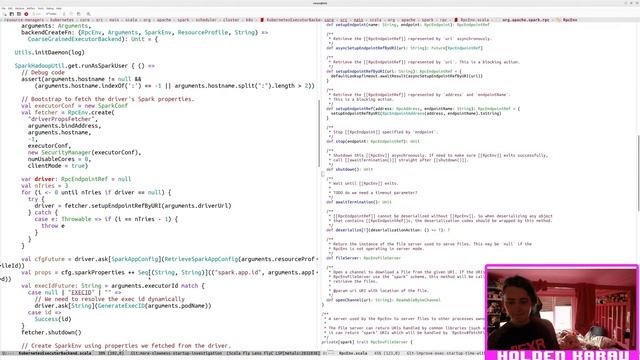Click 'var driver: RpcEndpointRef = null' line
640x360 pixels.
(76, 179)
